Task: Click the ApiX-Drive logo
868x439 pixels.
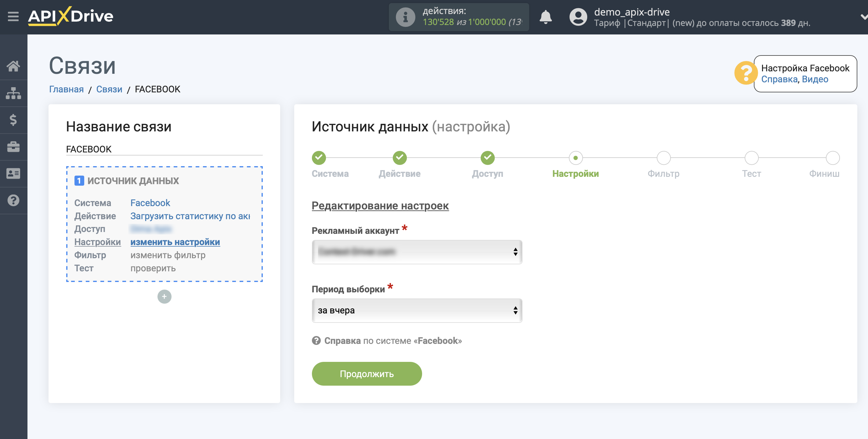Action: 71,16
